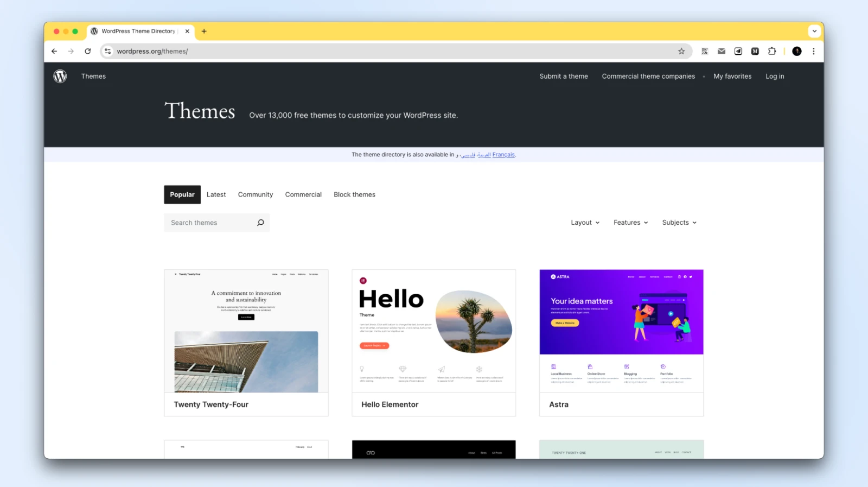Open the Subjects filter dropdown

pos(679,223)
